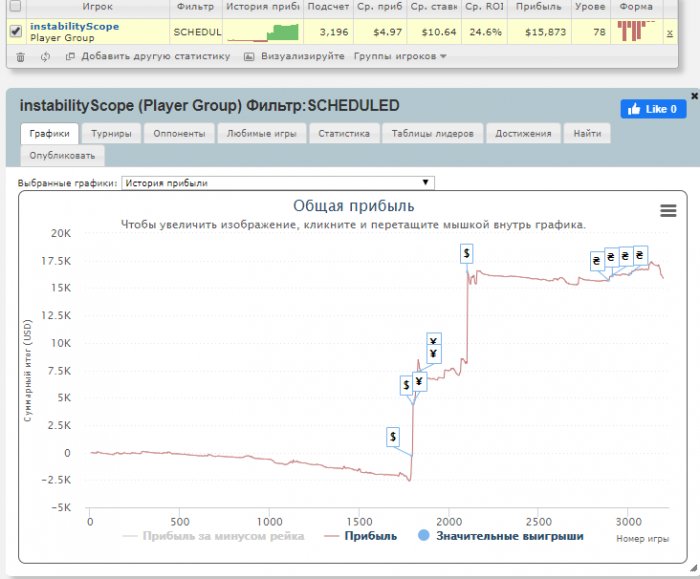700x579 pixels.
Task: Click the Общая прибыль chart title
Action: point(354,206)
